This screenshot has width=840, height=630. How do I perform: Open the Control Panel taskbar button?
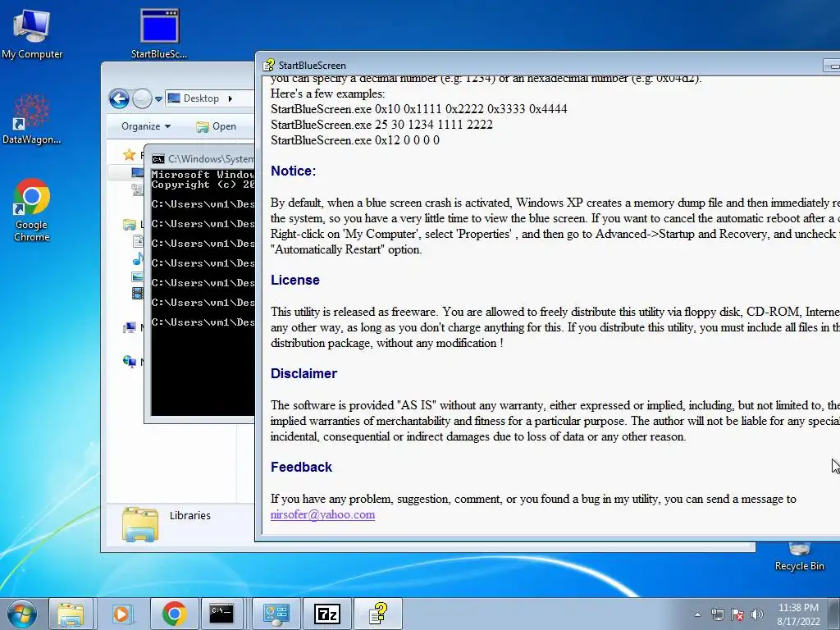pyautogui.click(x=276, y=614)
